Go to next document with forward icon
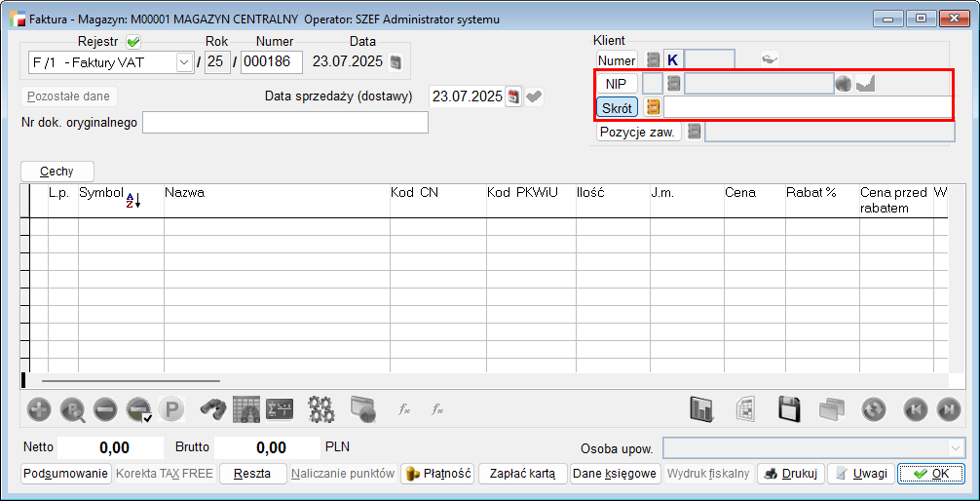The height and width of the screenshot is (501, 980). (x=948, y=410)
